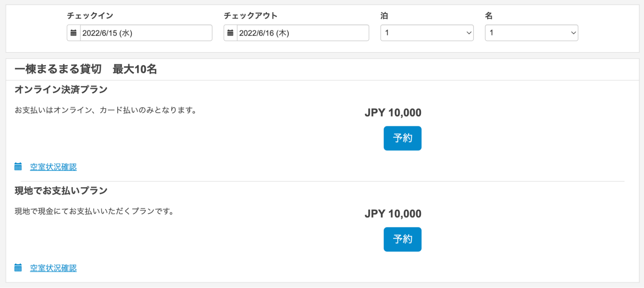Click the チェックアウト field label

(250, 16)
